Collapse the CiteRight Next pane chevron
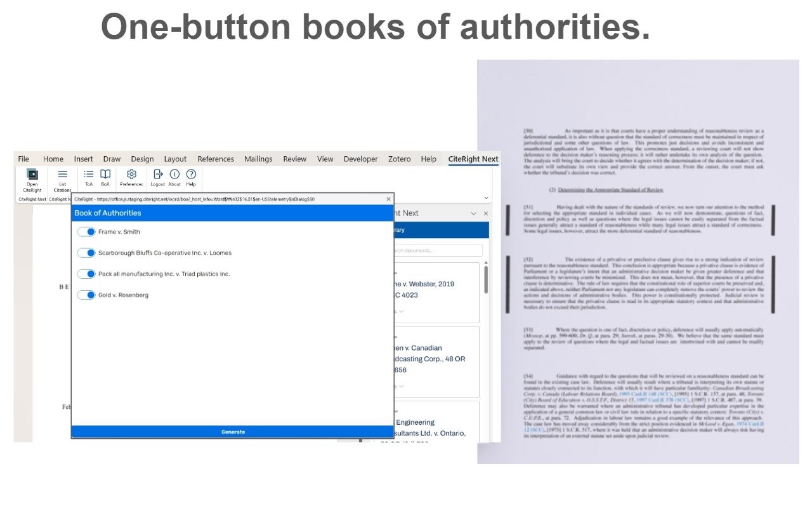 tap(473, 213)
